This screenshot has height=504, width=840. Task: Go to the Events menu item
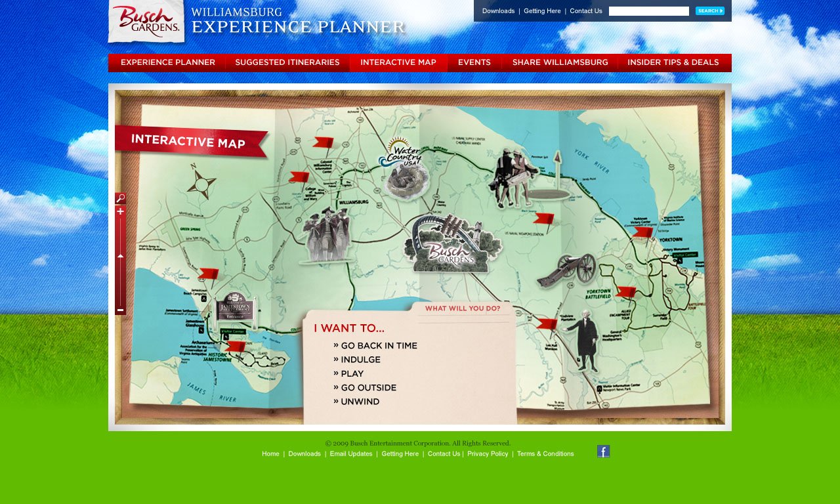click(474, 63)
